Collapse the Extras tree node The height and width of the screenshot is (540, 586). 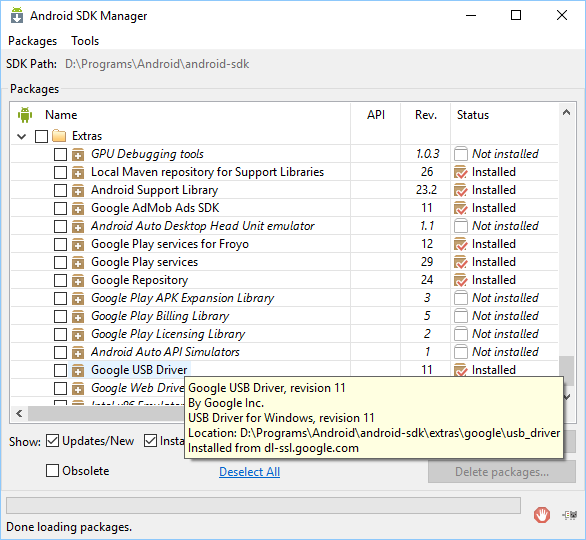[x=22, y=136]
